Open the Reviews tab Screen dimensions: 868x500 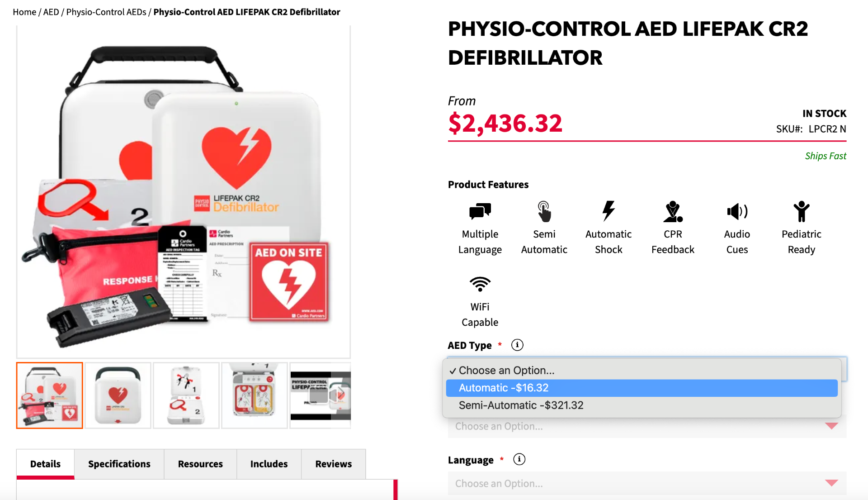[334, 464]
